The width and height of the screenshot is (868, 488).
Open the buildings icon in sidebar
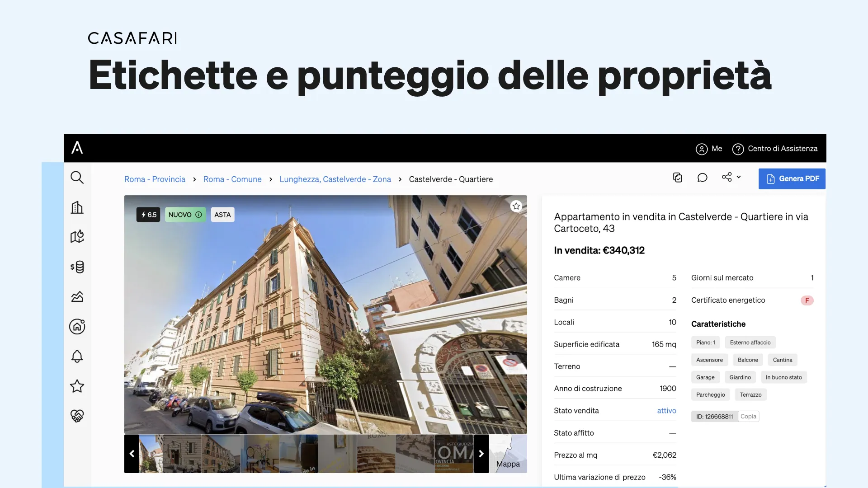click(77, 207)
